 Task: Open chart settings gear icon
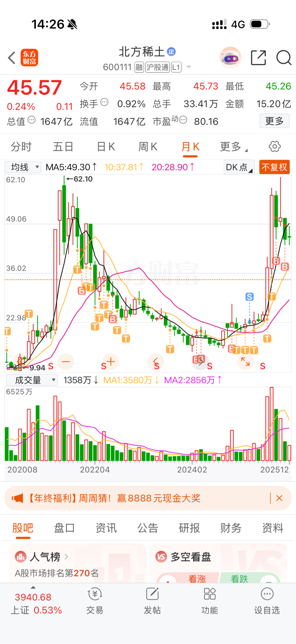(274, 147)
